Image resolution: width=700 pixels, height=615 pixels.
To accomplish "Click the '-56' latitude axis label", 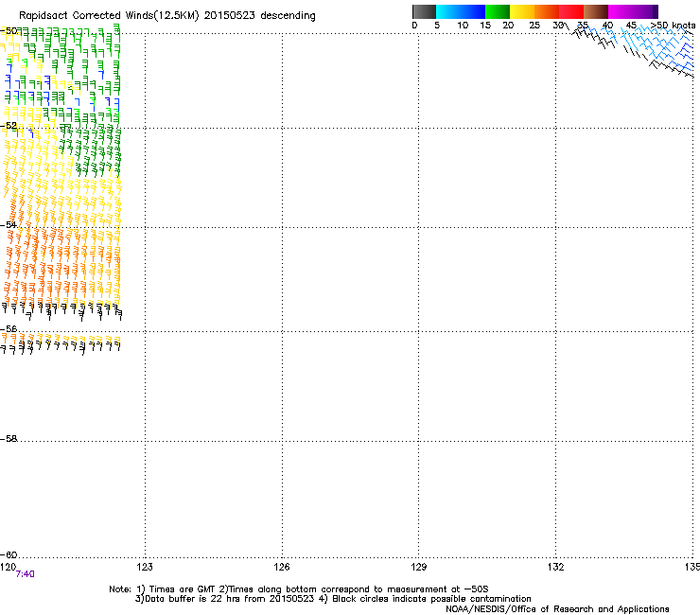I will [9, 329].
